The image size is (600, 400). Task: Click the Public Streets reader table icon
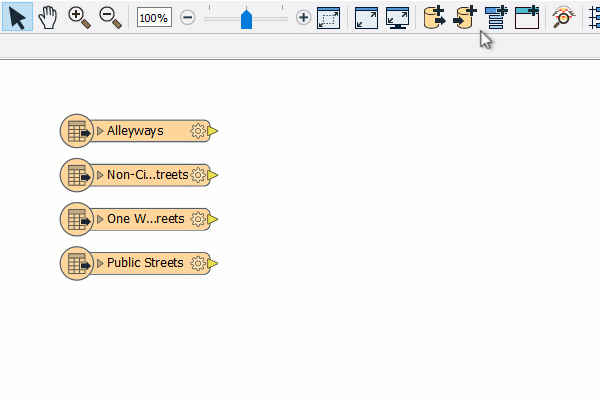click(77, 263)
